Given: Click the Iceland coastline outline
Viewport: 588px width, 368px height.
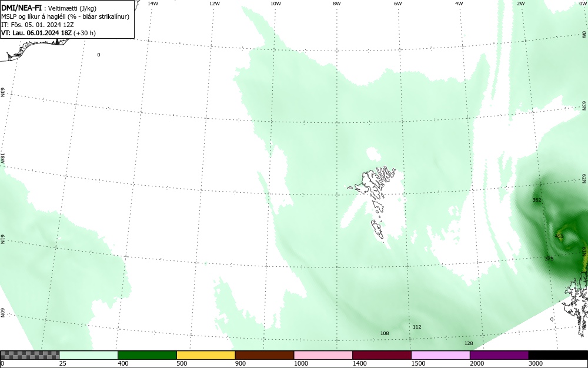Looking at the screenshot, I should (x=36, y=49).
